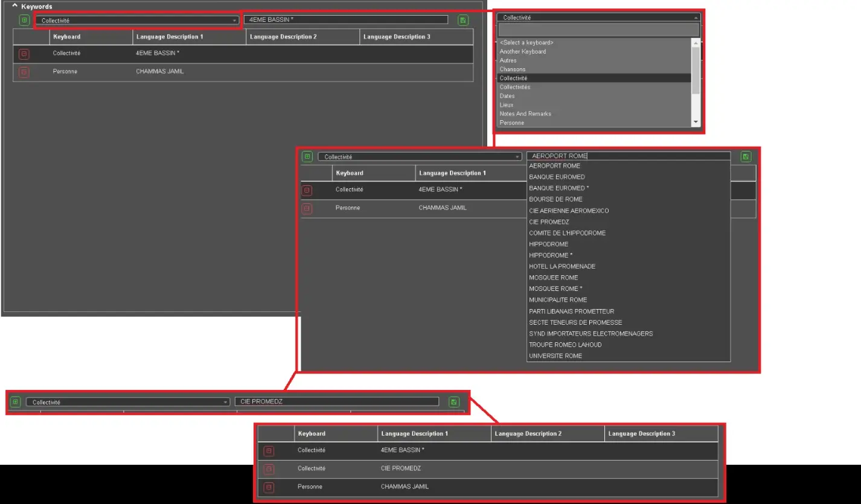Select 'Another Keyboard' from the list
Image resolution: width=861 pixels, height=504 pixels.
(522, 52)
